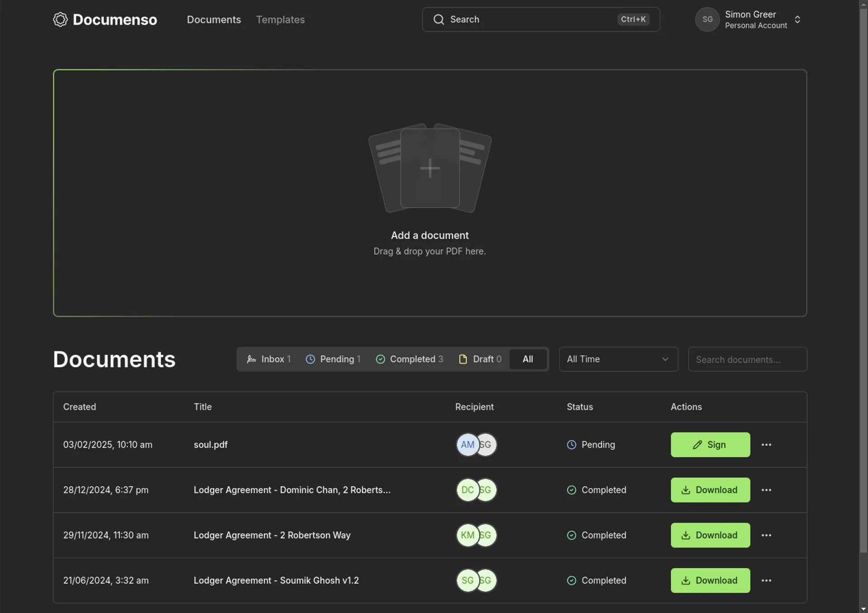Open more actions for soul.pdf

[x=766, y=445]
